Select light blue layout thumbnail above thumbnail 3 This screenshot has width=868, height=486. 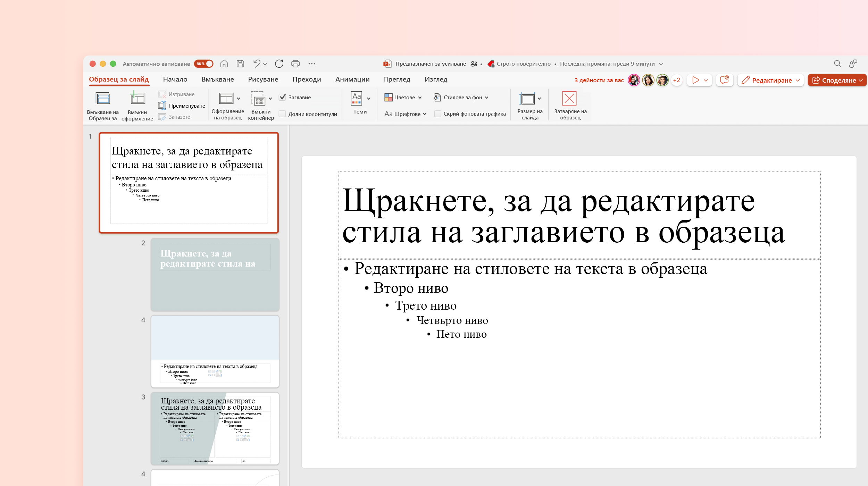coord(215,351)
